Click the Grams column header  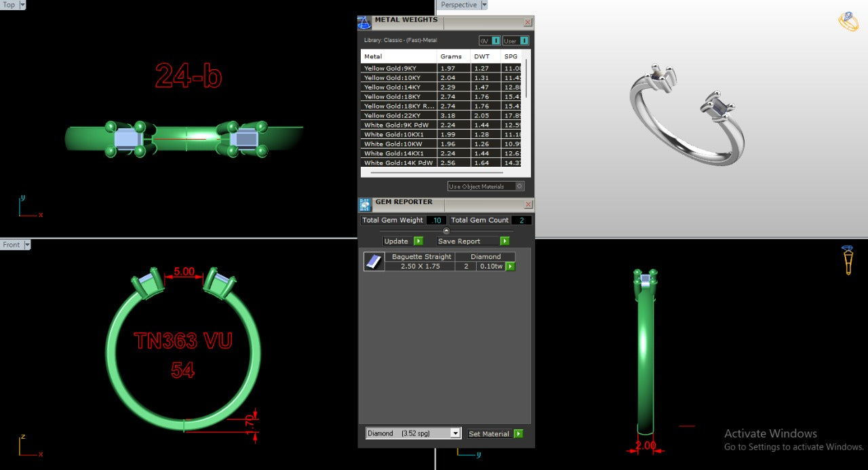tap(454, 56)
